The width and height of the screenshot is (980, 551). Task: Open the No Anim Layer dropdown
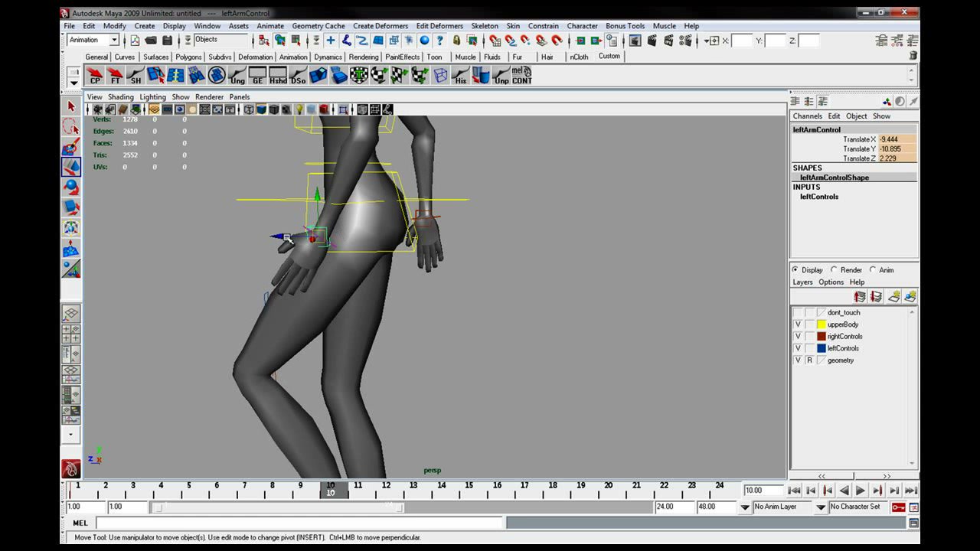[x=789, y=507]
